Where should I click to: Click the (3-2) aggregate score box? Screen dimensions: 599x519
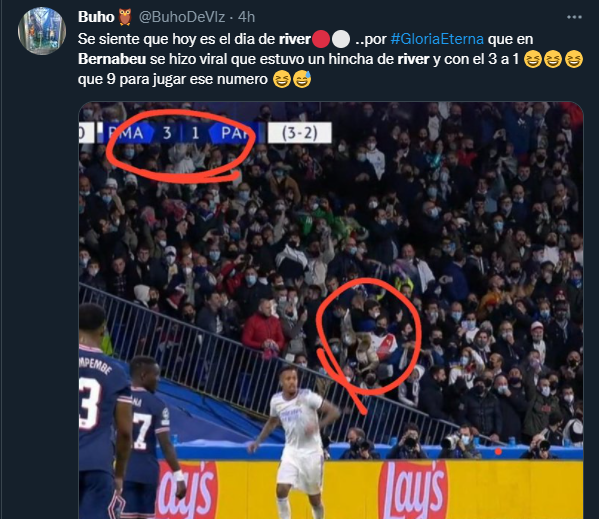click(x=300, y=133)
